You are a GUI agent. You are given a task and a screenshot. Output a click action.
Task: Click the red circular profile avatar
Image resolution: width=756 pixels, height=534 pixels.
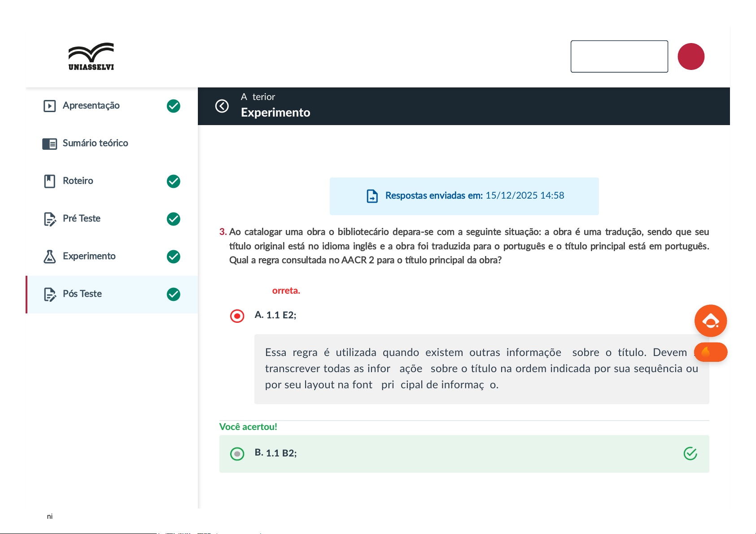pyautogui.click(x=690, y=56)
